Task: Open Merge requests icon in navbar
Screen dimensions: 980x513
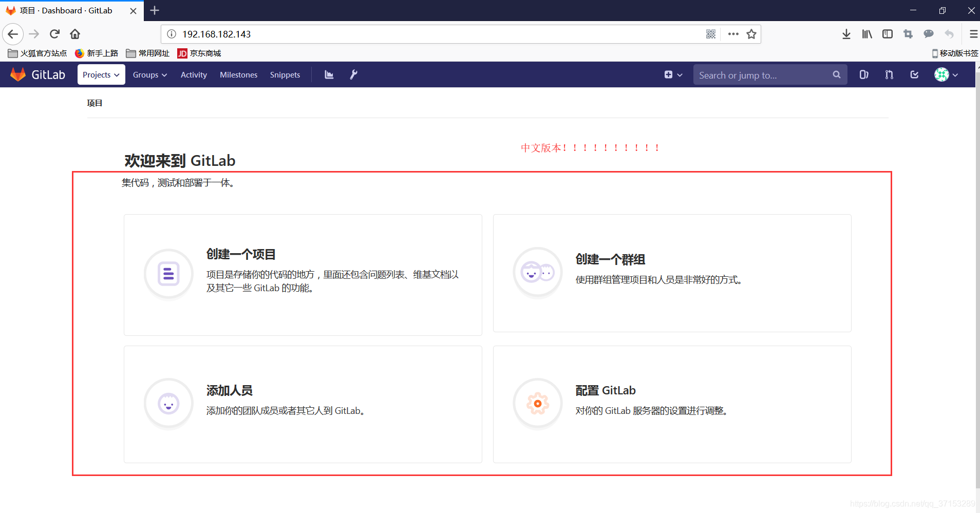Action: [889, 74]
